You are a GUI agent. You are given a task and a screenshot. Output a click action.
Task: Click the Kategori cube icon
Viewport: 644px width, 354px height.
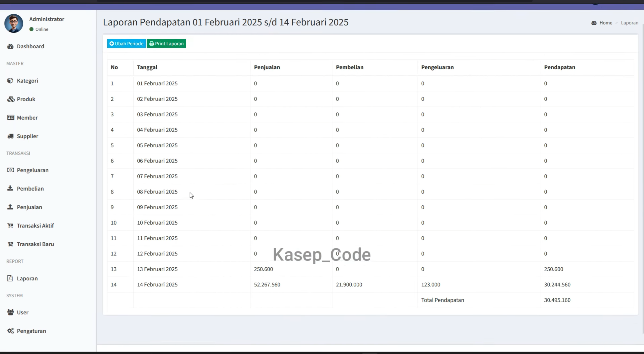[x=10, y=81]
